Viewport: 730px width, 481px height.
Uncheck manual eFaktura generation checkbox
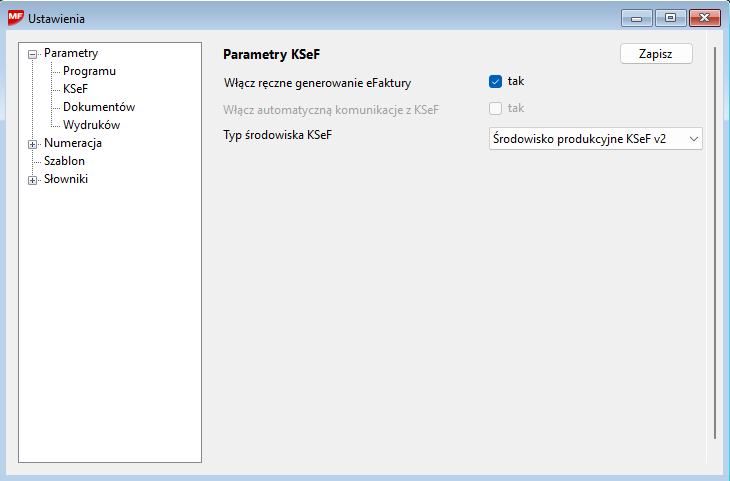coord(495,82)
